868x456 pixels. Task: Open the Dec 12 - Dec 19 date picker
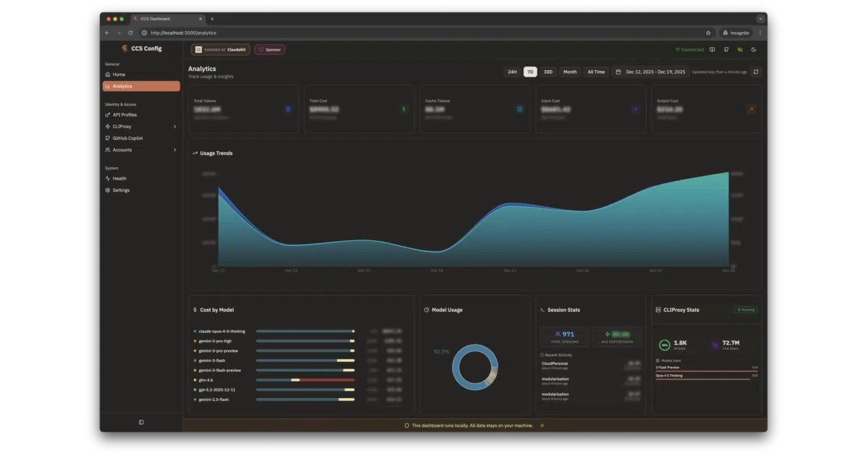click(650, 72)
